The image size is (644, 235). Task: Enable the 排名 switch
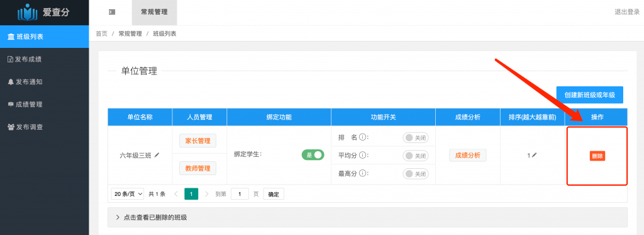point(416,138)
